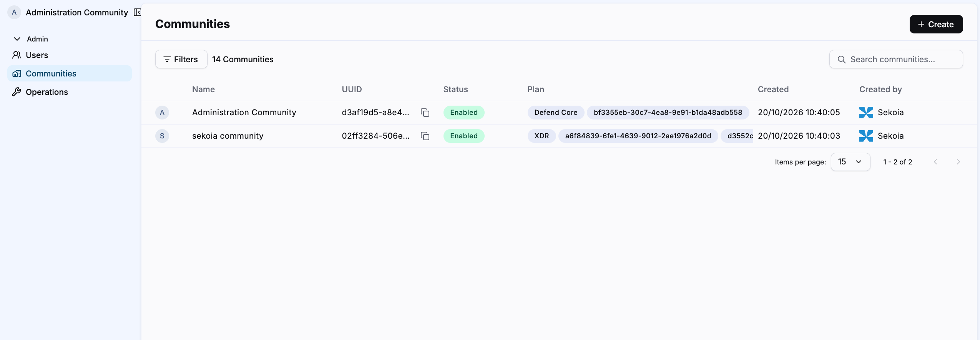The image size is (980, 340).
Task: Click the a6f84839 plan ID tag
Action: point(638,136)
